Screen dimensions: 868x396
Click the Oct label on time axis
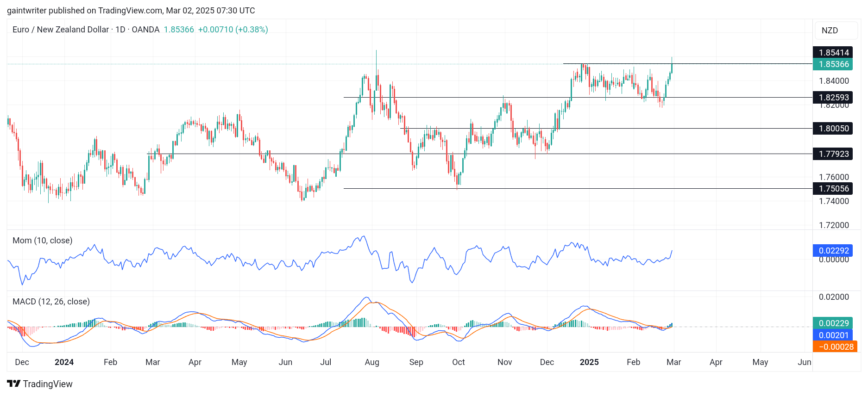[x=459, y=362]
